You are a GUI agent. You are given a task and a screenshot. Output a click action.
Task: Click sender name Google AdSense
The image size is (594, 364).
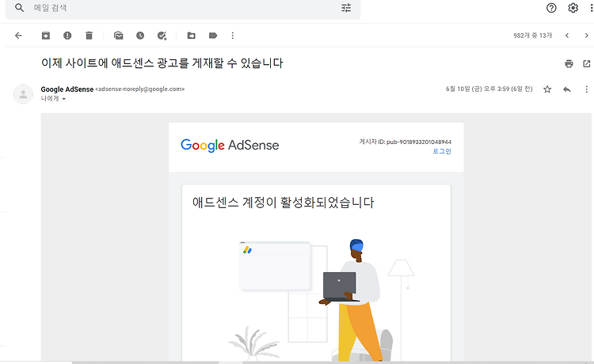tap(67, 89)
